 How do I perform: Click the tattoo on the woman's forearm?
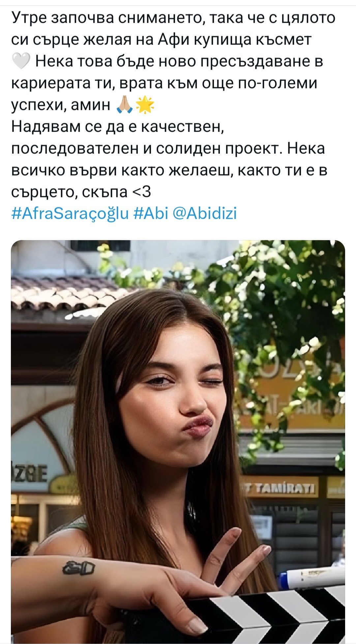coord(78,567)
